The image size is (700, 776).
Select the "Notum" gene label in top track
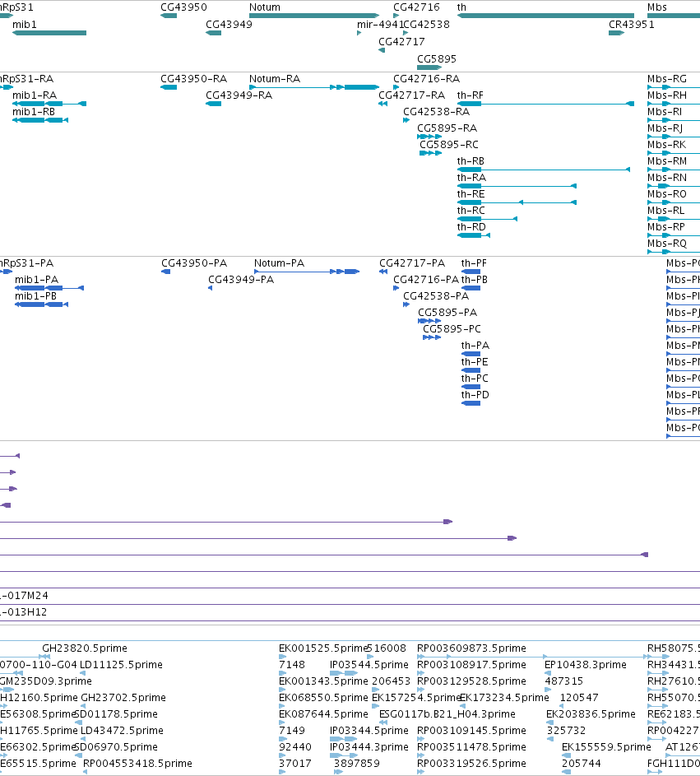point(265,7)
